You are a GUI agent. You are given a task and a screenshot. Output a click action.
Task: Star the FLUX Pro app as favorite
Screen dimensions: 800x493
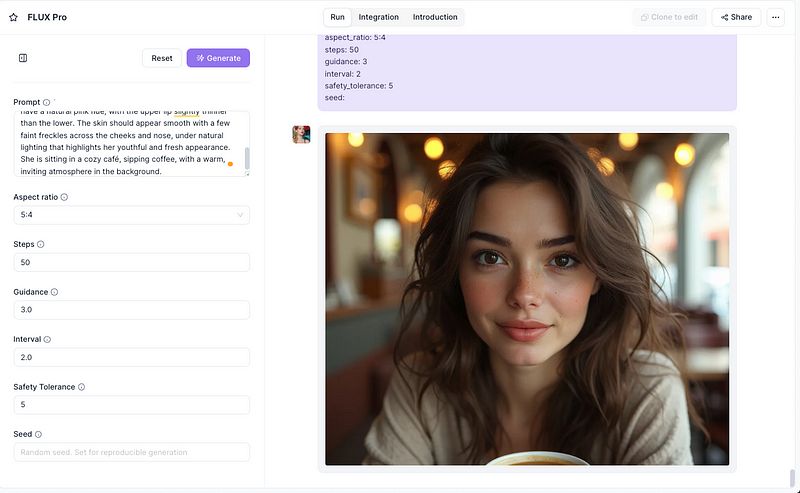click(13, 17)
